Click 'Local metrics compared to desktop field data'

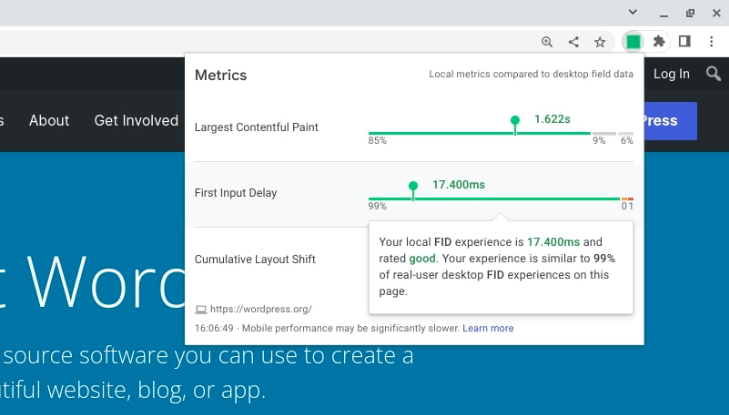click(x=531, y=74)
